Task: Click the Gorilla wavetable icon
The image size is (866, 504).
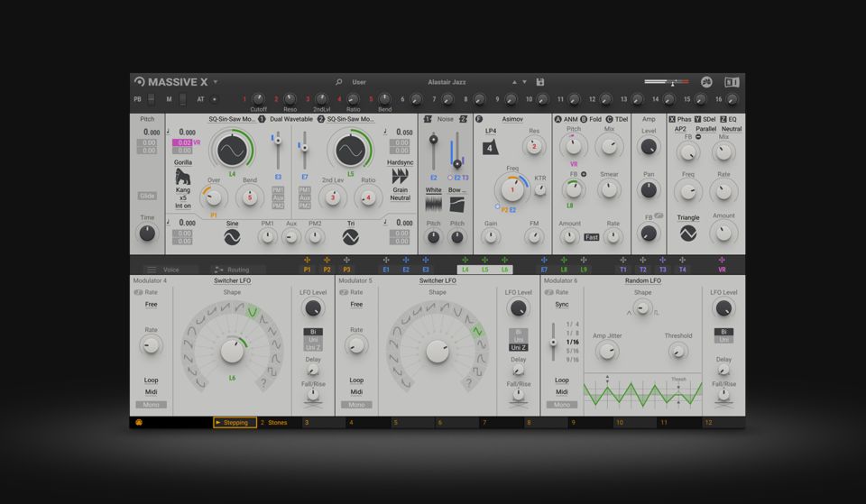Action: tap(183, 178)
